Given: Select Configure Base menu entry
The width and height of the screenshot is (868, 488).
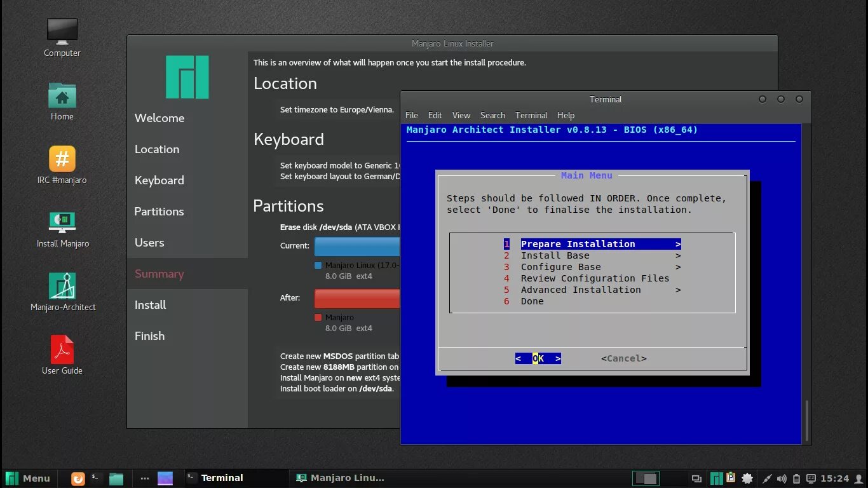Looking at the screenshot, I should [x=592, y=267].
